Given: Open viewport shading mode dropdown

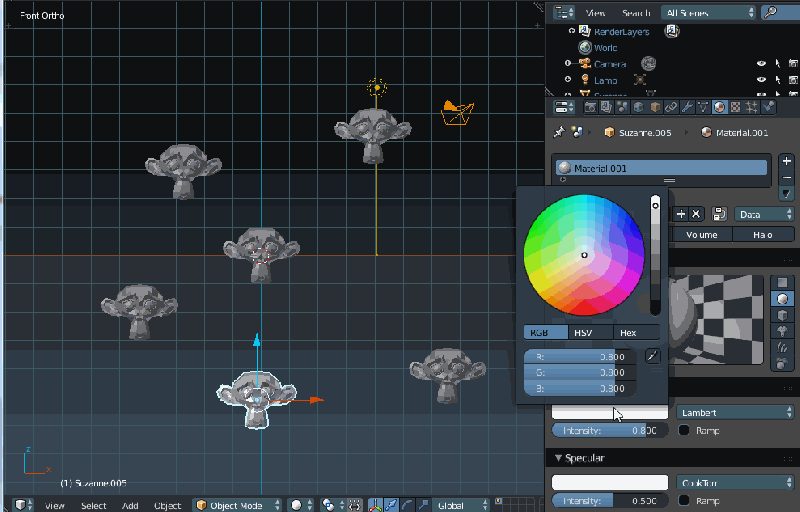Looking at the screenshot, I should tap(301, 505).
